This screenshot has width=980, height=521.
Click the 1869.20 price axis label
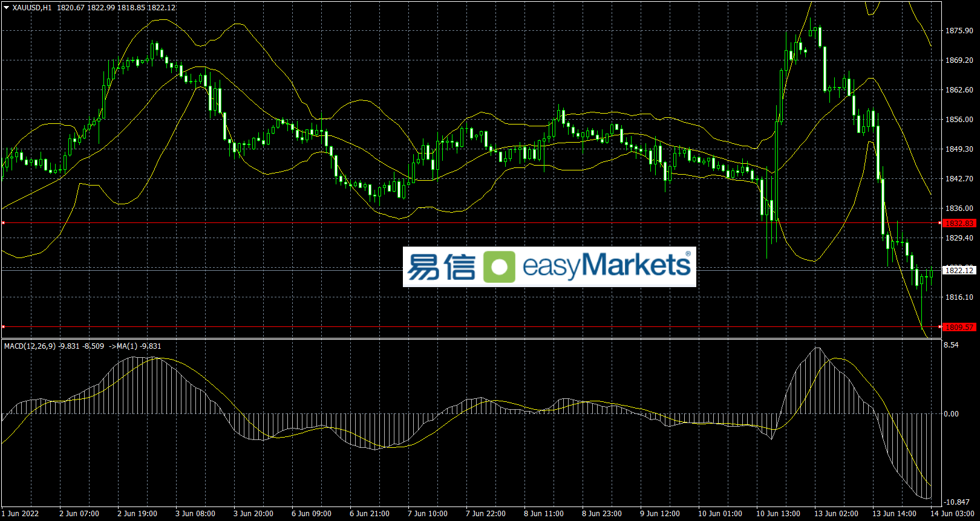tap(959, 60)
